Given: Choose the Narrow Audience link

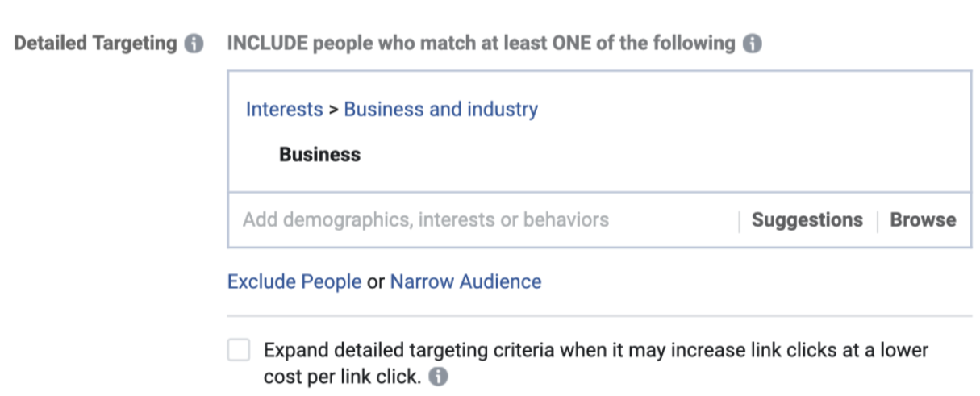Looking at the screenshot, I should click(x=465, y=281).
